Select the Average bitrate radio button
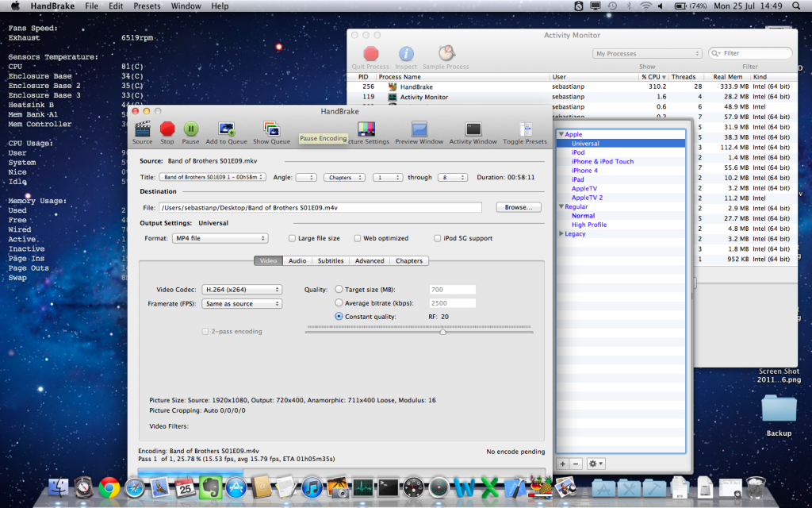This screenshot has height=508, width=812. (339, 303)
